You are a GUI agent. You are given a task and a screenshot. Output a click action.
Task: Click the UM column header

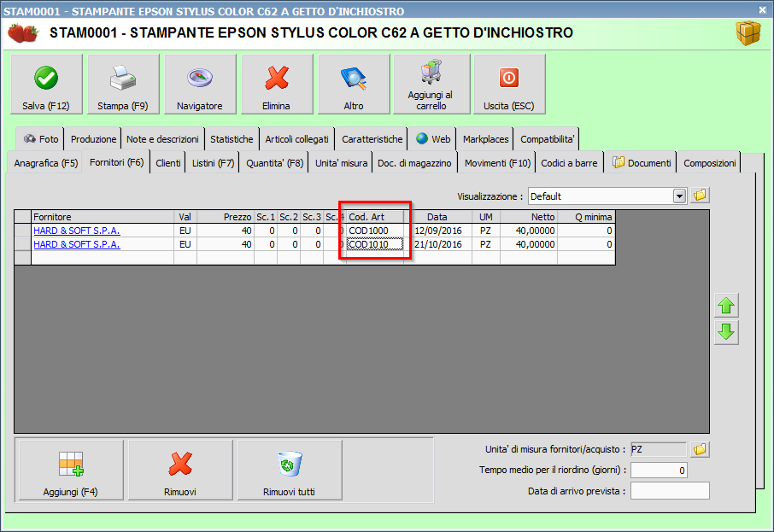pos(486,217)
